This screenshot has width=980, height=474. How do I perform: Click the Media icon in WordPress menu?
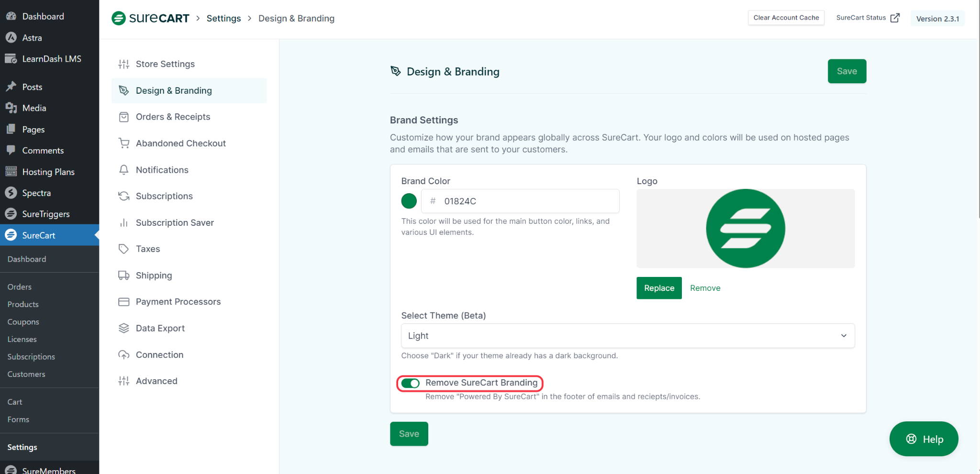(x=11, y=108)
